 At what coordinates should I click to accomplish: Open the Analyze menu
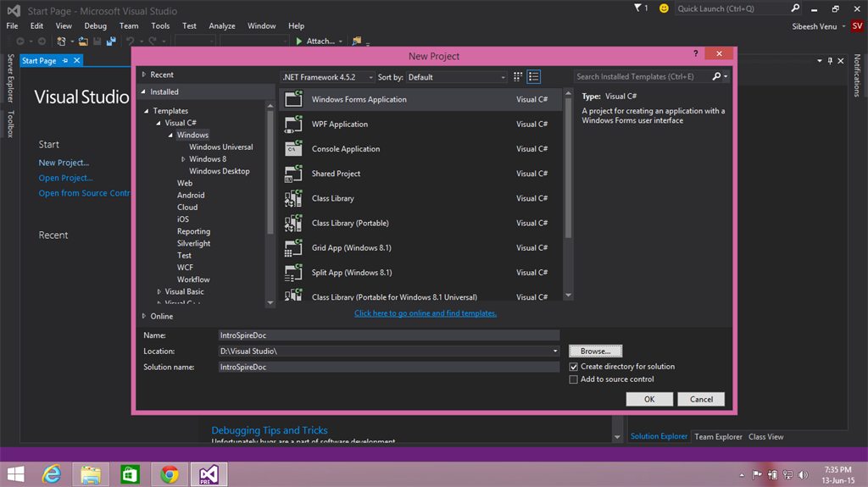pos(222,25)
